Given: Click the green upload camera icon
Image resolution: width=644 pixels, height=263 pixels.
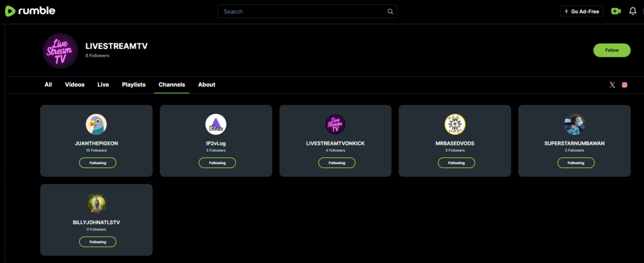Looking at the screenshot, I should point(616,11).
